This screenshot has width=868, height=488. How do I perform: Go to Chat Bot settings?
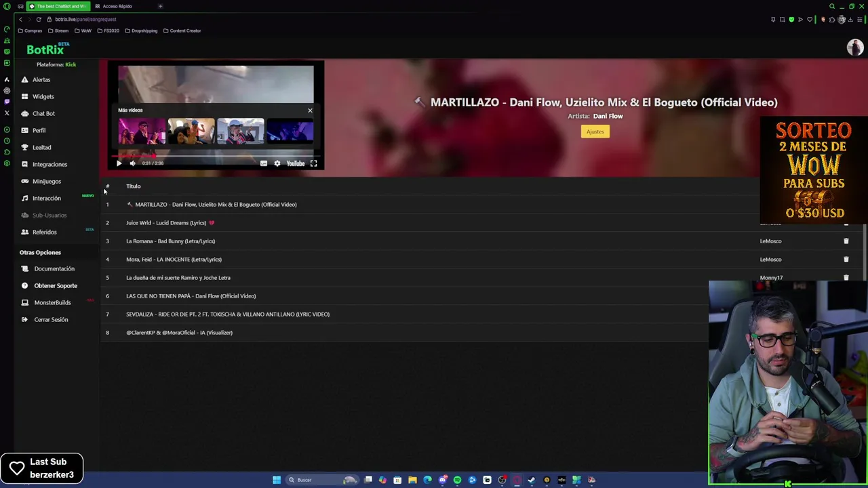(x=43, y=113)
